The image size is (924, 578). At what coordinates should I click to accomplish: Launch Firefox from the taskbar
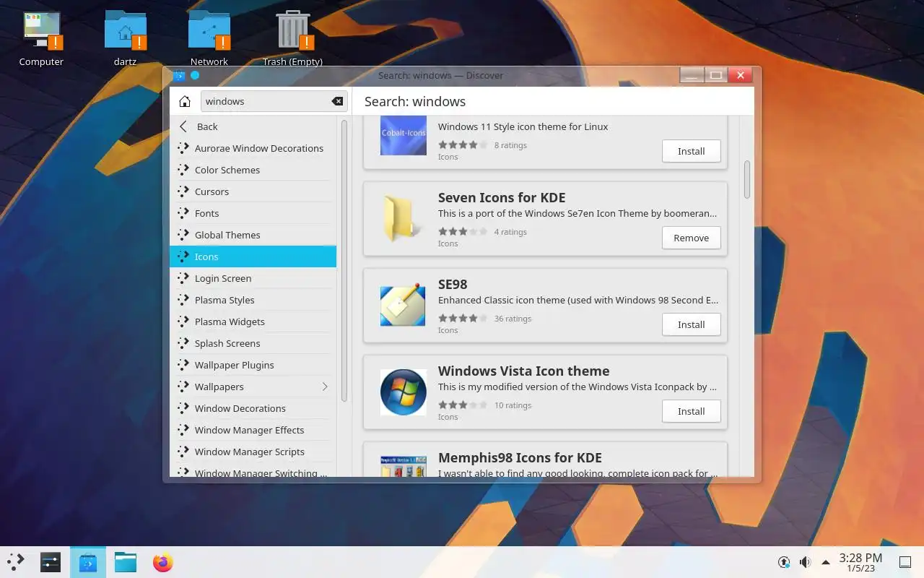tap(163, 562)
